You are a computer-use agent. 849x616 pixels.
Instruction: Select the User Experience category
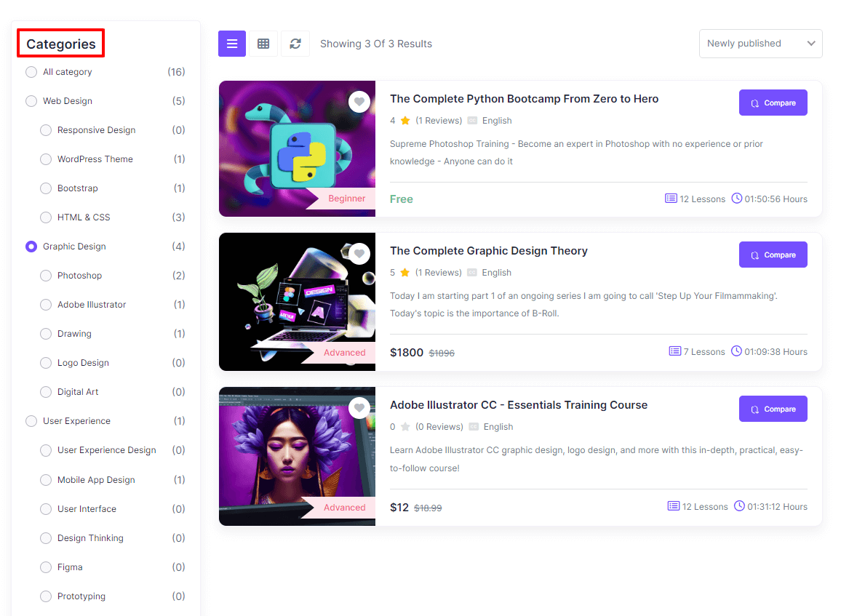click(x=31, y=421)
